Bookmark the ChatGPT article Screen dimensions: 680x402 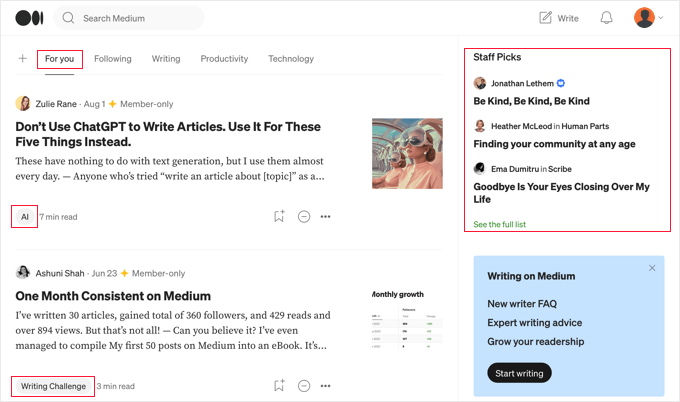(279, 216)
